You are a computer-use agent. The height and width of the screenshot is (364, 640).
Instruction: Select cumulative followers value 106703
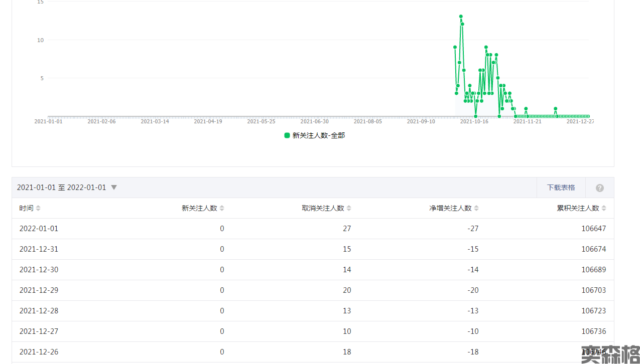[x=593, y=290]
